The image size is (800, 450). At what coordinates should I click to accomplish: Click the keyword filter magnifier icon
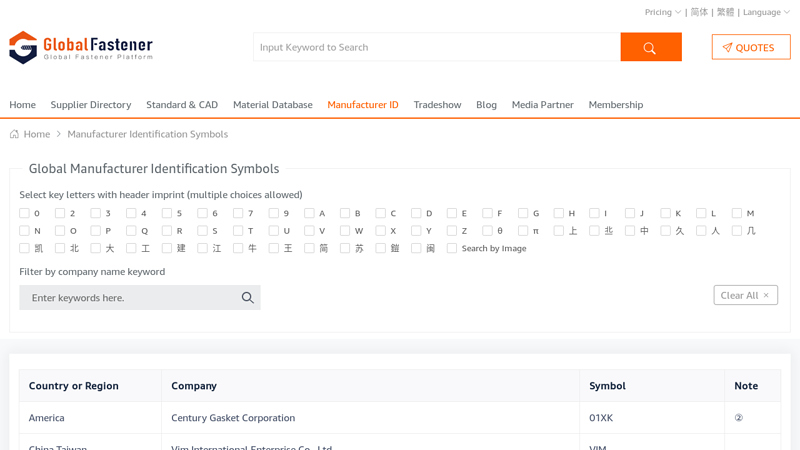(248, 298)
